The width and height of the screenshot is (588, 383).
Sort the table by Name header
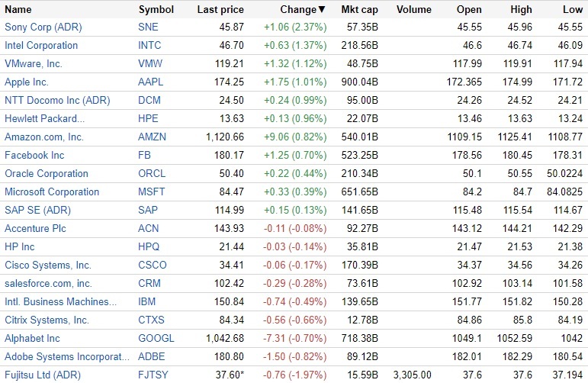point(18,10)
